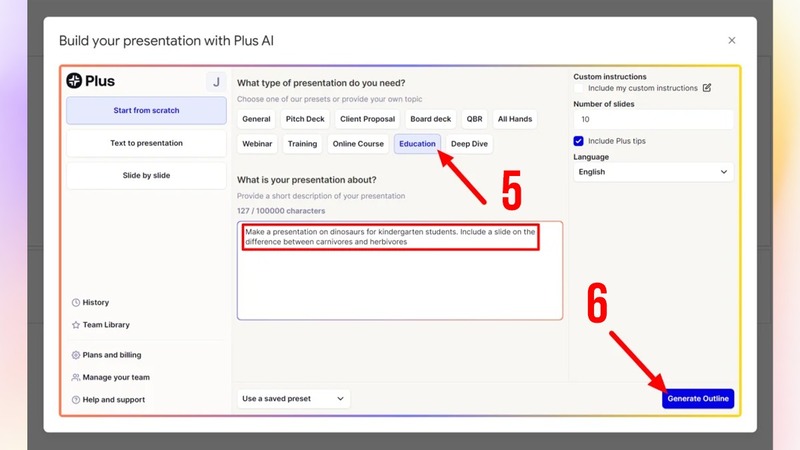Select the Start from scratch tab
800x450 pixels.
146,110
